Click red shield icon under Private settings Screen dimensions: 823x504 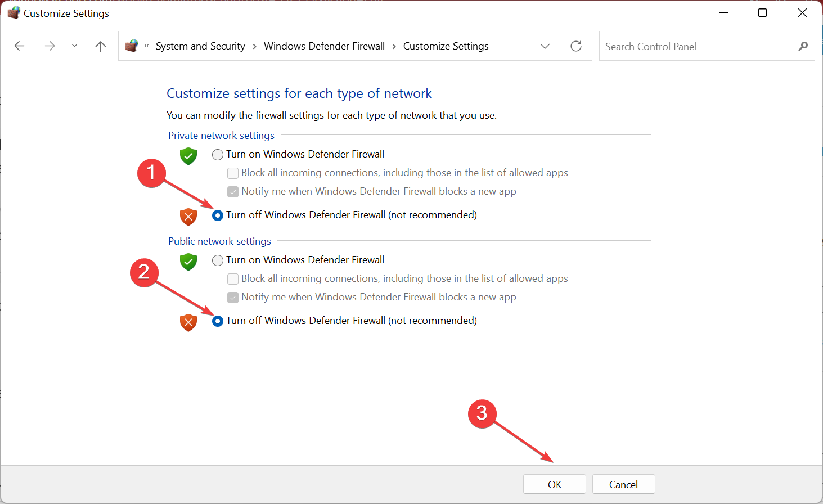click(188, 217)
